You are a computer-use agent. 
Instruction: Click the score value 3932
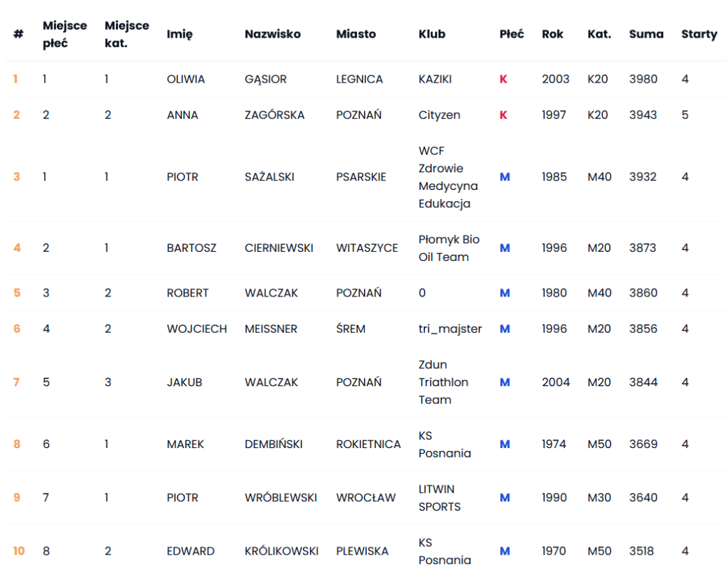(643, 177)
